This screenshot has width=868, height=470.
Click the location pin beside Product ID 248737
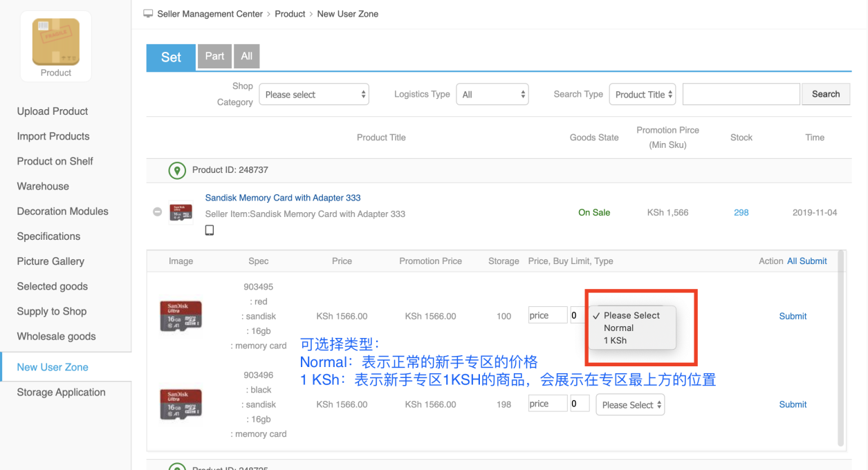point(177,170)
